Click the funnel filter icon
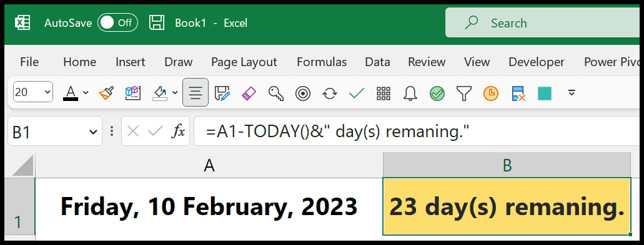 click(x=463, y=93)
